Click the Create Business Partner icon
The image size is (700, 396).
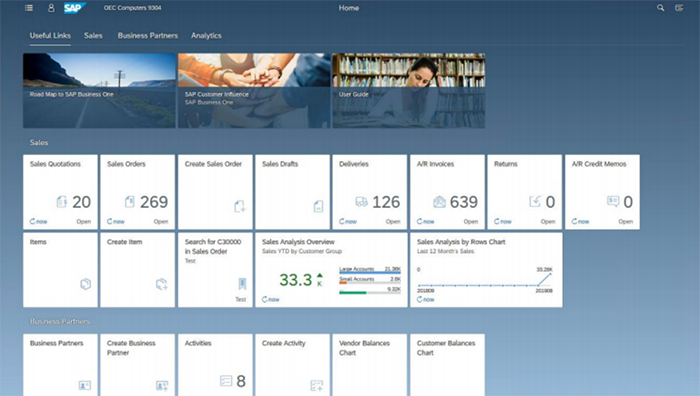162,385
